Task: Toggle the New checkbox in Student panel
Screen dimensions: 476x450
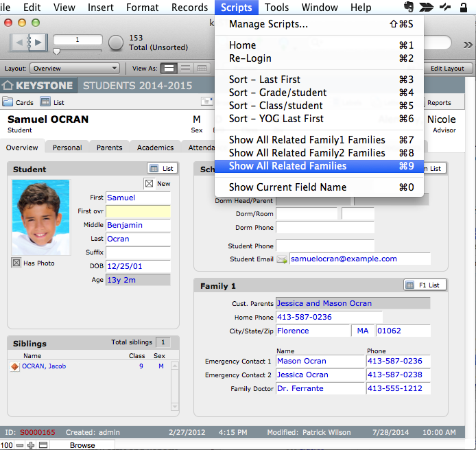Action: click(149, 183)
